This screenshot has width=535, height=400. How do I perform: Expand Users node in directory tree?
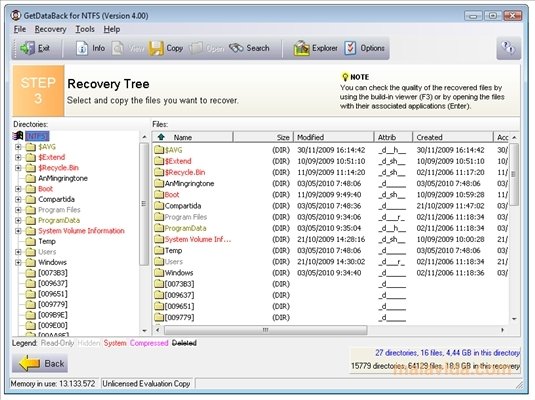[x=18, y=252]
